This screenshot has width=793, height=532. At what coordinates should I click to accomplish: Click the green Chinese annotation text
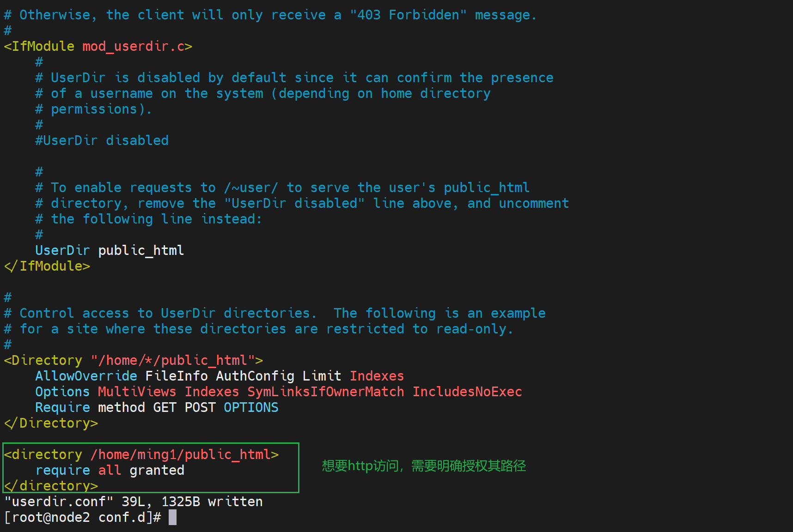coord(424,465)
